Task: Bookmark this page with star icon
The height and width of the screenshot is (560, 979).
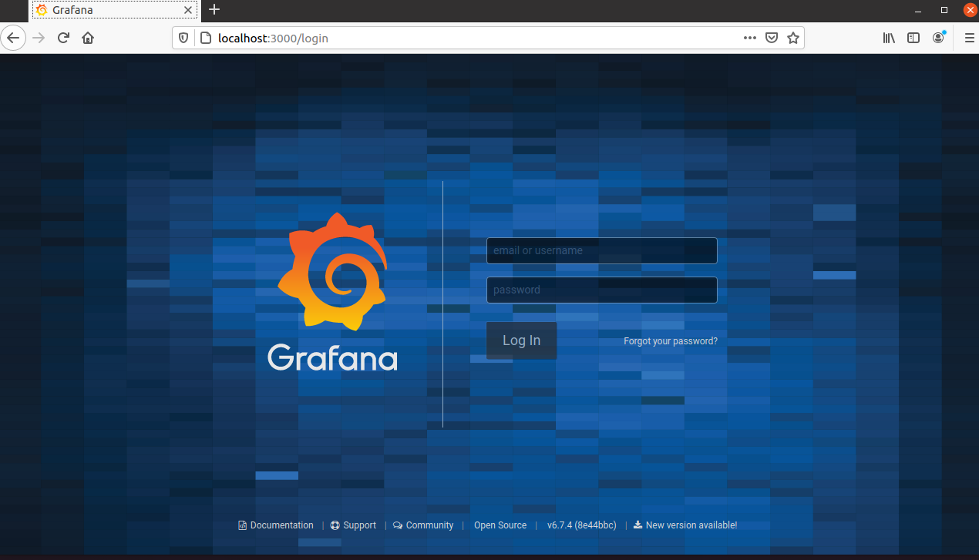Action: tap(793, 38)
